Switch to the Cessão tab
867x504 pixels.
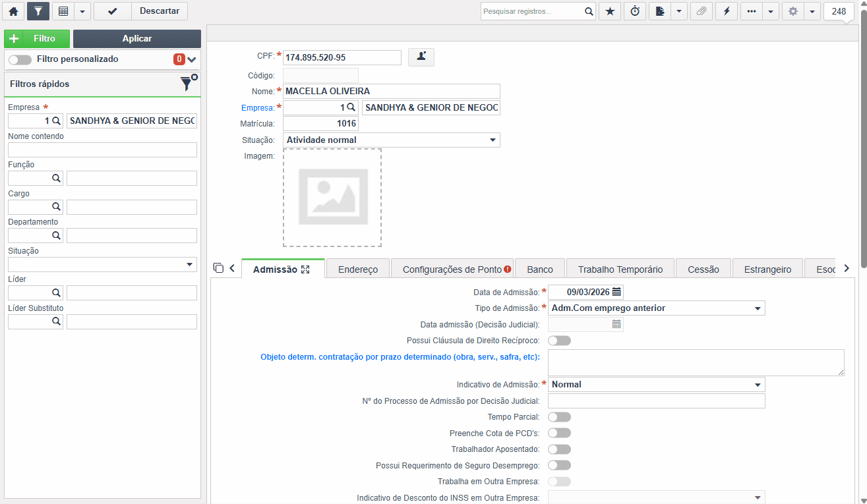703,268
